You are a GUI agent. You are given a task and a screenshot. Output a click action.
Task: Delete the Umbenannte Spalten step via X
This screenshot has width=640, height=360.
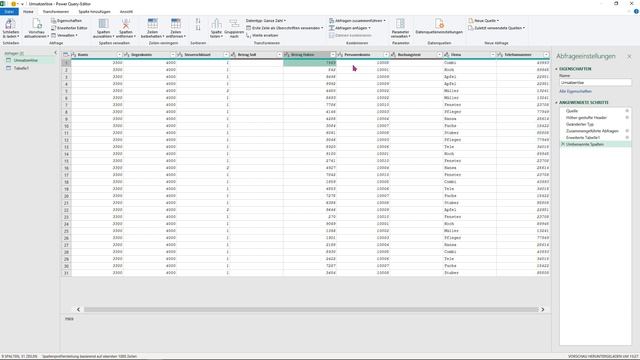click(563, 144)
